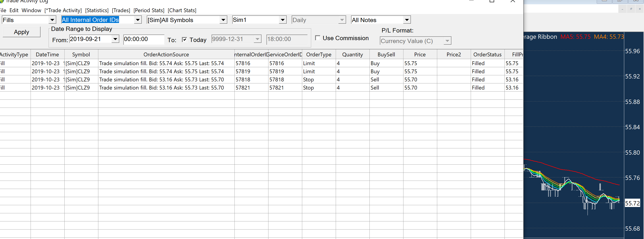This screenshot has width=644, height=239.
Task: Click the Stop order type in row 57818
Action: pos(319,79)
